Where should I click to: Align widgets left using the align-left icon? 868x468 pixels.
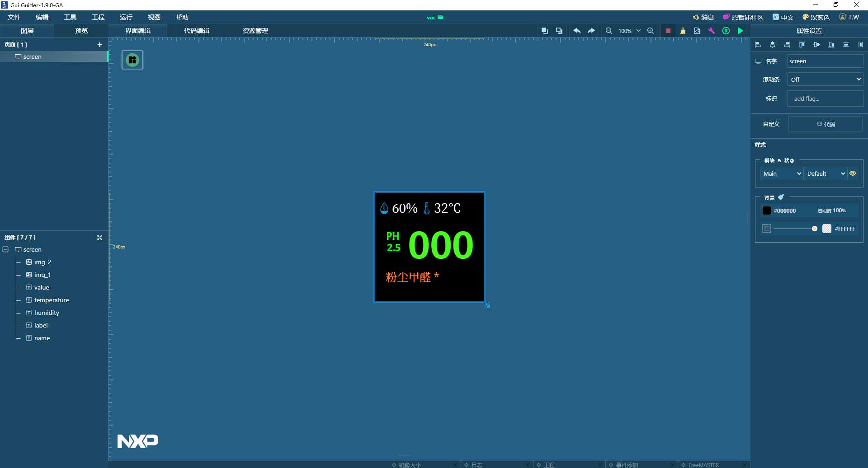(x=758, y=44)
